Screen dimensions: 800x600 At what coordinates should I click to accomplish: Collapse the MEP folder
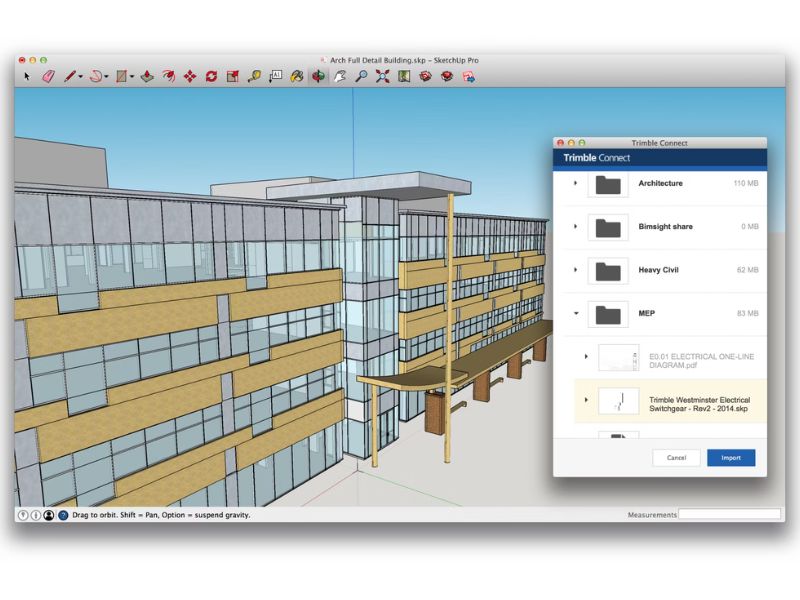coord(575,314)
